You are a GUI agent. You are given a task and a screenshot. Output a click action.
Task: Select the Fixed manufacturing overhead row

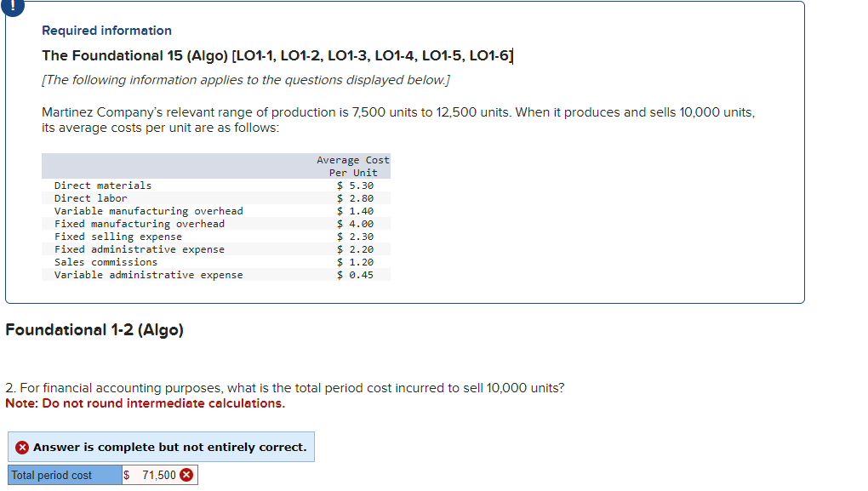(x=213, y=223)
